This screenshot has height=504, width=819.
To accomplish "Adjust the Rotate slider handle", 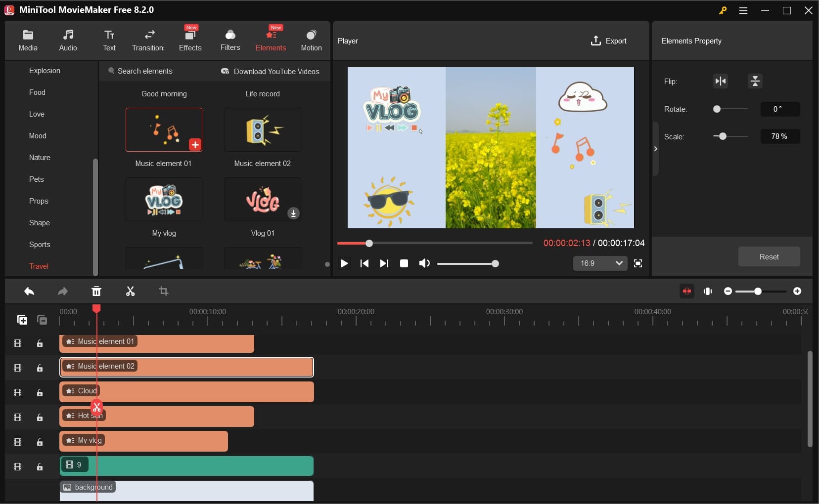I will point(717,109).
